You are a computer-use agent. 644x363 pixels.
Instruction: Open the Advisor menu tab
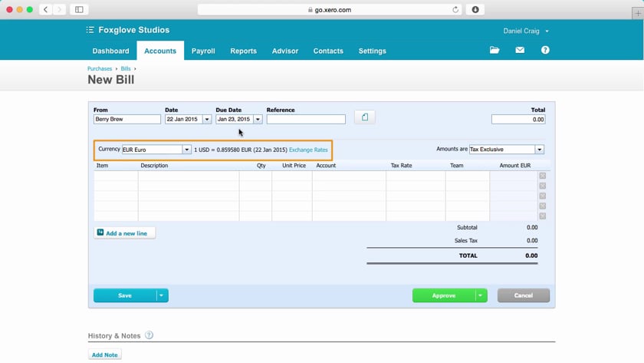coord(285,51)
